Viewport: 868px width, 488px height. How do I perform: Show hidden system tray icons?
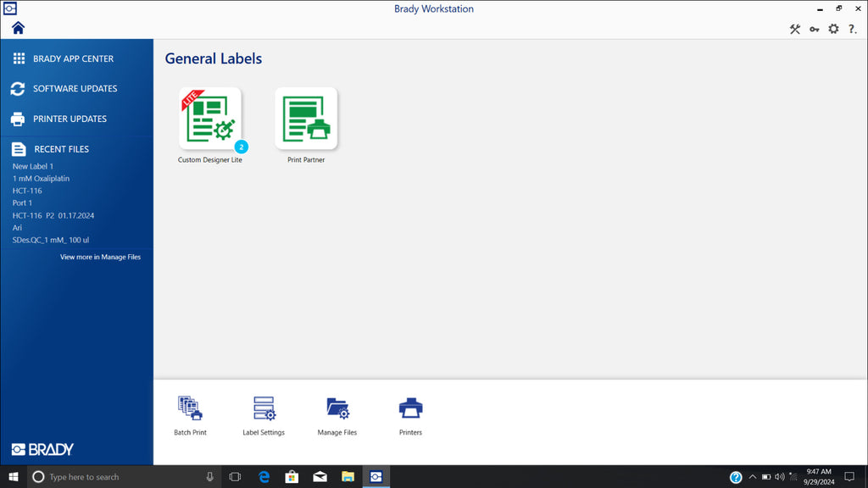point(753,477)
